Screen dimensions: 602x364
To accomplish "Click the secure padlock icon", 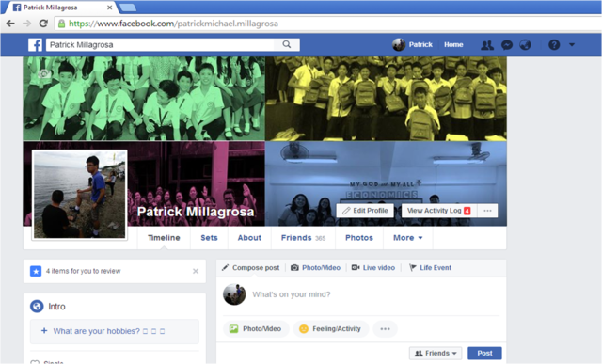I will [61, 24].
